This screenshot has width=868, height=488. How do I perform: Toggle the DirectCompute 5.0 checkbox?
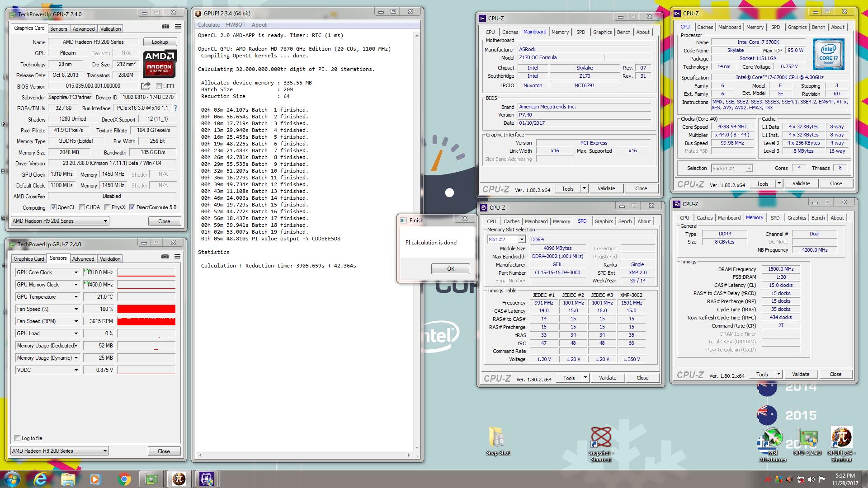click(132, 207)
